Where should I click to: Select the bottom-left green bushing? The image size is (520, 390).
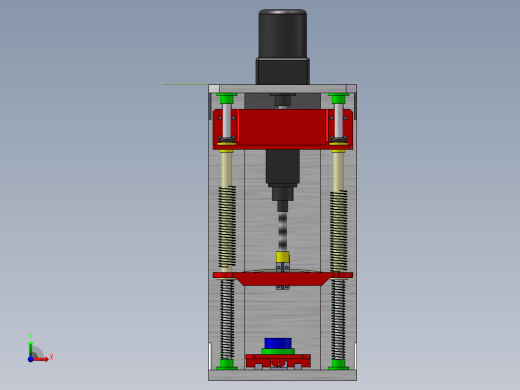click(x=227, y=365)
